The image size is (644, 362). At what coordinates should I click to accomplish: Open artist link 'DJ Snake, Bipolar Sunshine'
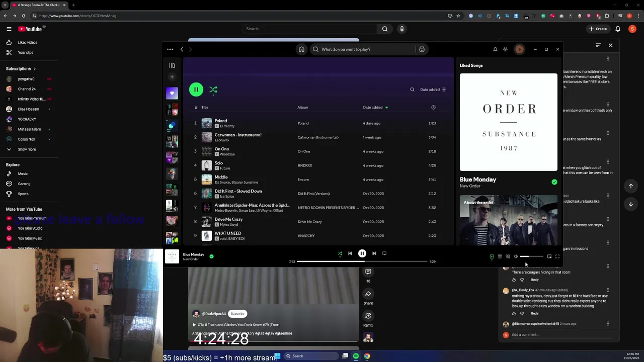(x=236, y=182)
